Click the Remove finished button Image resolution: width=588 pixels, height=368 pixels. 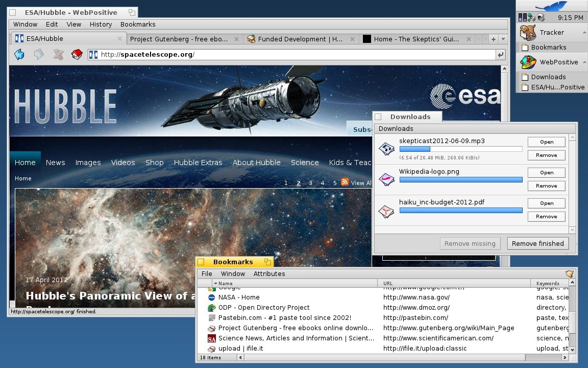pyautogui.click(x=537, y=243)
